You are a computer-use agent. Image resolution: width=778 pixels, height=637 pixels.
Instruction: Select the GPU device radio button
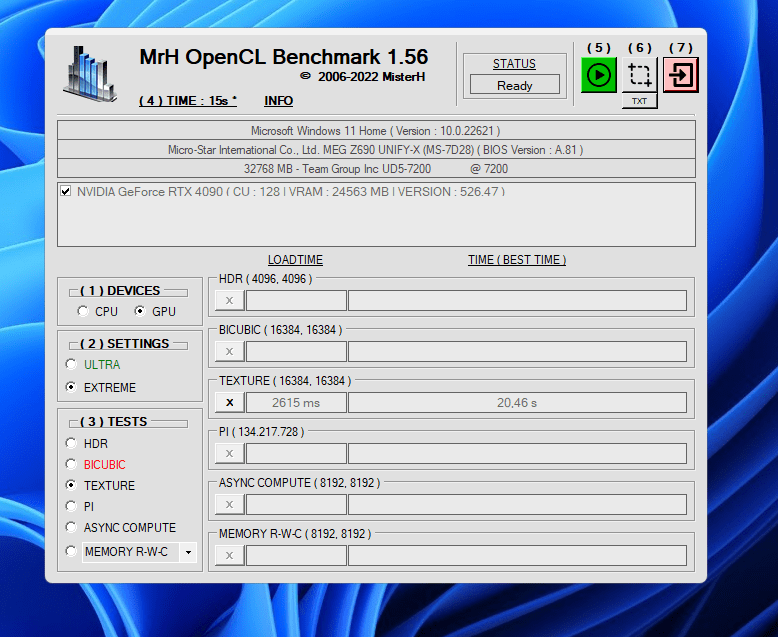point(140,311)
